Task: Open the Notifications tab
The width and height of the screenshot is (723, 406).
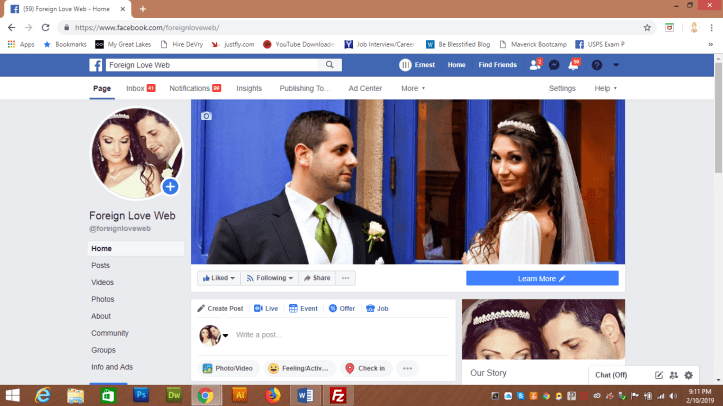Action: pyautogui.click(x=195, y=88)
